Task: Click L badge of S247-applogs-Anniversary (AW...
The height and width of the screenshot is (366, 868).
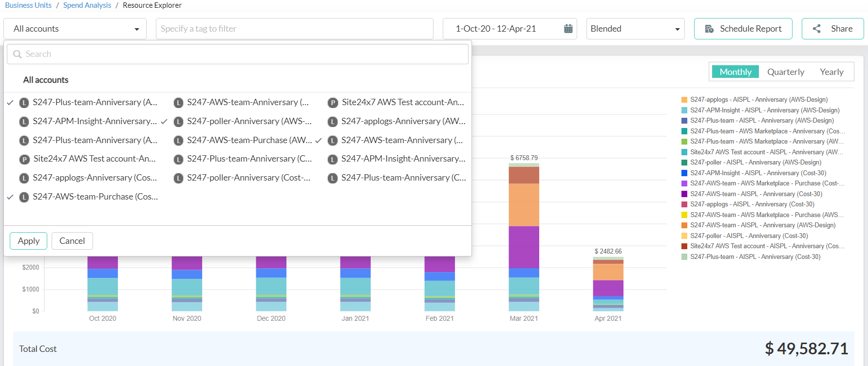Action: (x=333, y=122)
